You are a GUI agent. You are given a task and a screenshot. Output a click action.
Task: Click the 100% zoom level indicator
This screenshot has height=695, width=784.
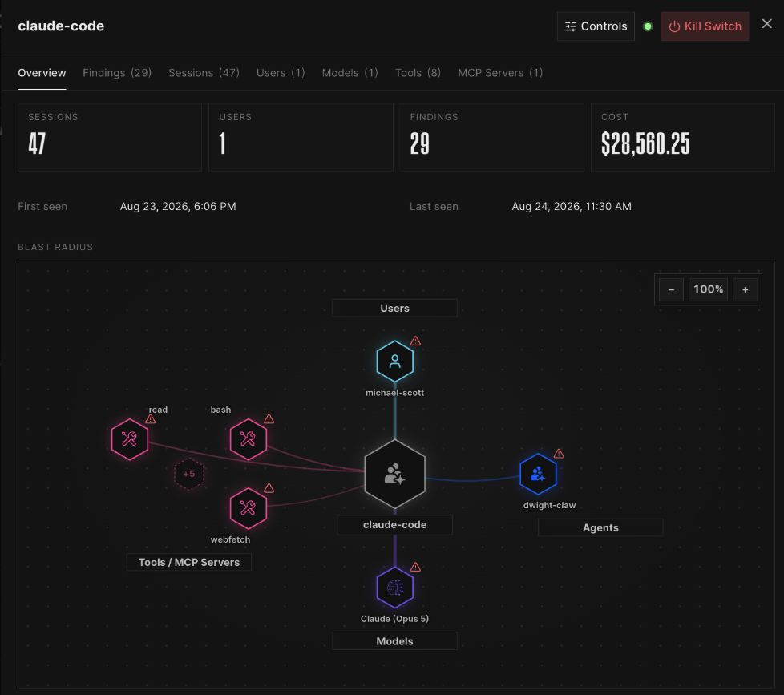708,289
